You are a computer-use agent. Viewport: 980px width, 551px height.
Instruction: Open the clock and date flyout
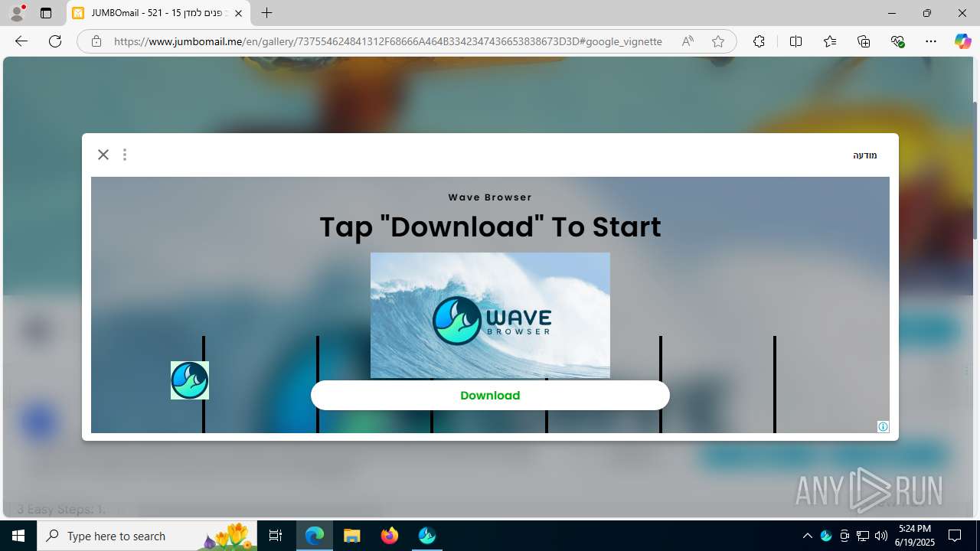tap(915, 536)
